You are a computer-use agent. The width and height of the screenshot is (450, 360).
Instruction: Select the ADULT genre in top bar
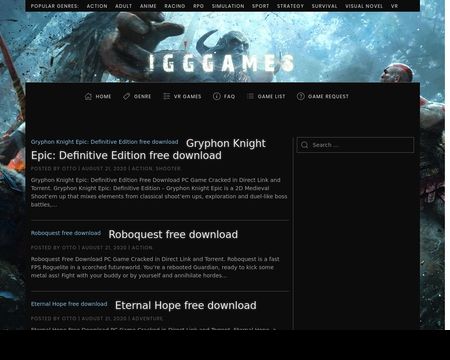(123, 6)
